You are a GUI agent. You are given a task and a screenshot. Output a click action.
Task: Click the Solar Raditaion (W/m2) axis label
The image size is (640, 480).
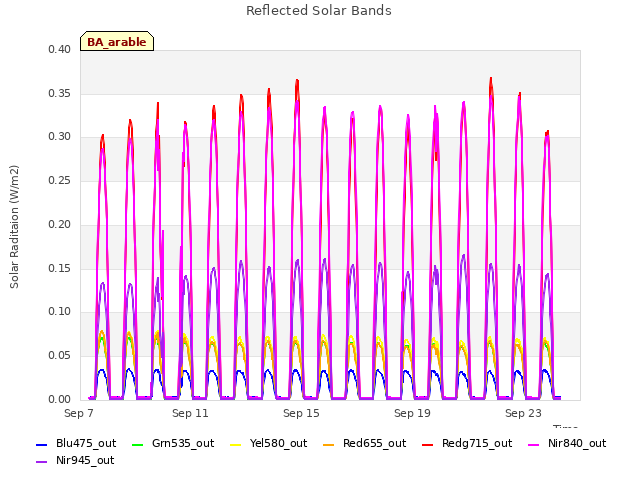point(14,227)
